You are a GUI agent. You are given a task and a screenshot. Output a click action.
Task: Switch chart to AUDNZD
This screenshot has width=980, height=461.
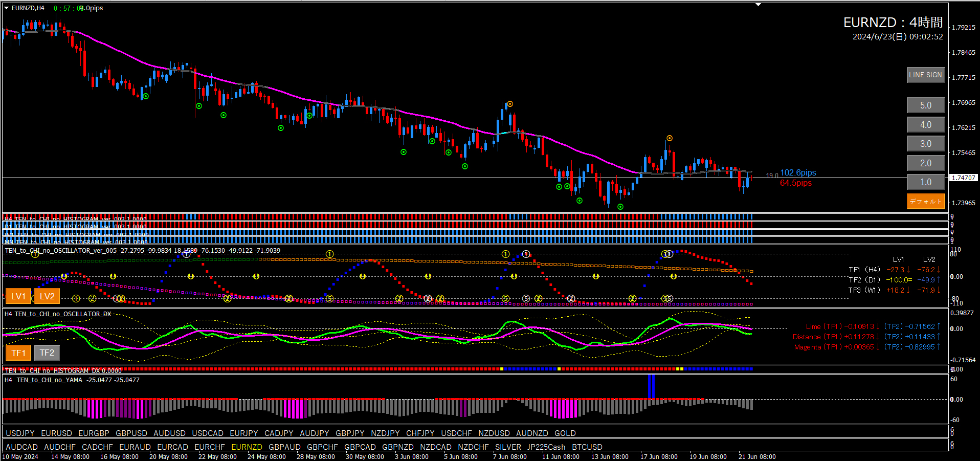pyautogui.click(x=532, y=433)
